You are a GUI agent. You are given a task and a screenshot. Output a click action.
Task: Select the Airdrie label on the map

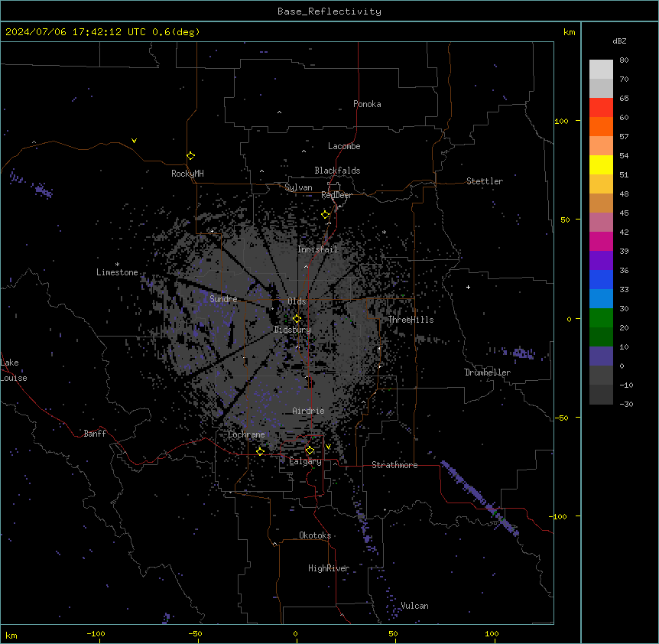tap(309, 411)
